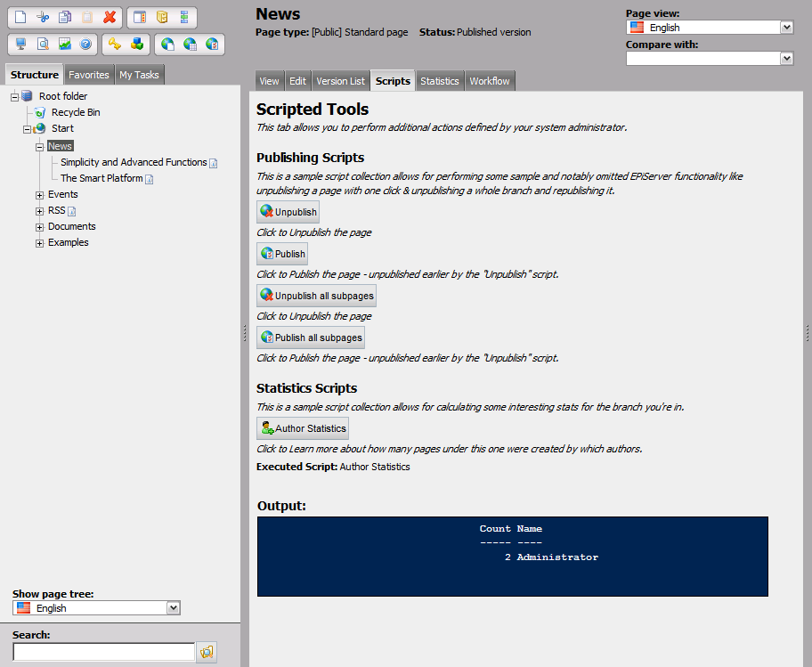Click the search button beside Search field
The image size is (812, 667).
click(207, 652)
